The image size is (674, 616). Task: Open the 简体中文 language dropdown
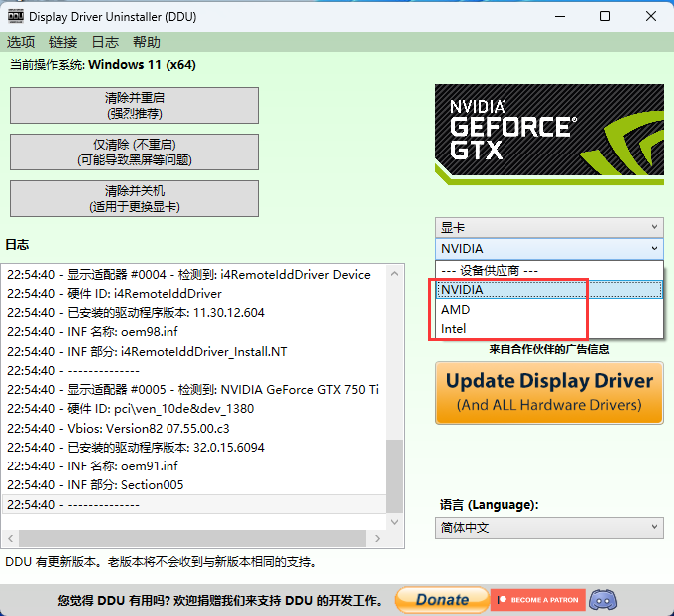[x=548, y=528]
